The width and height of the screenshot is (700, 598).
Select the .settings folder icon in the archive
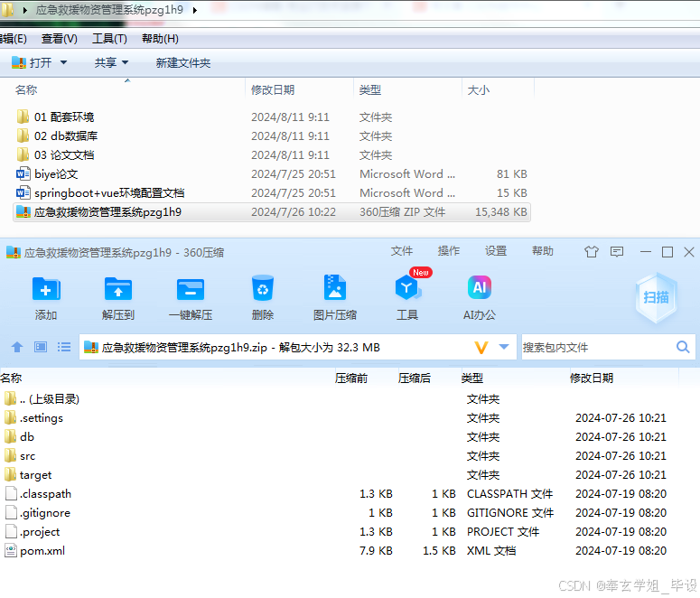[10, 417]
